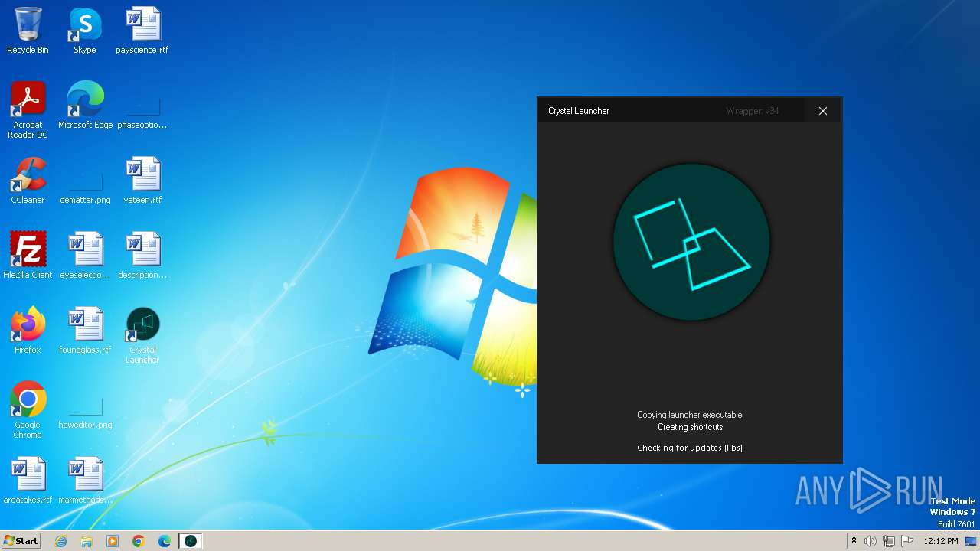Open Edge from the taskbar
The image size is (980, 551).
click(x=165, y=541)
